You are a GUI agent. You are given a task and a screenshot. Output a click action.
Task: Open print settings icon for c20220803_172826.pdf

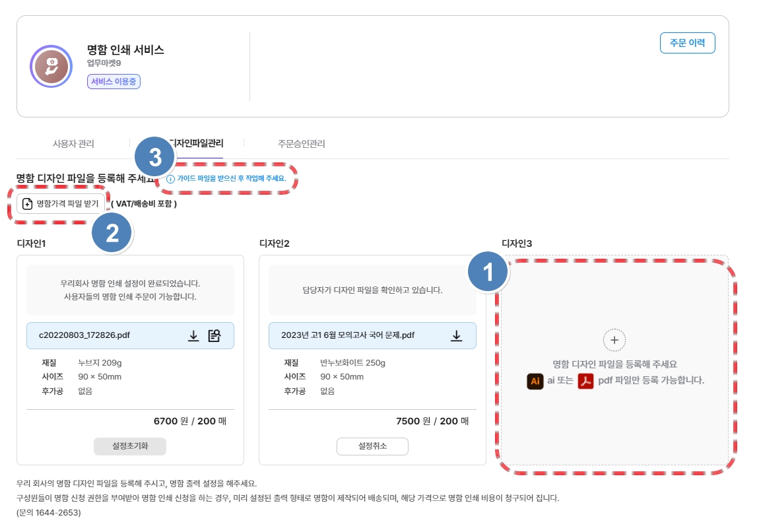click(x=214, y=335)
